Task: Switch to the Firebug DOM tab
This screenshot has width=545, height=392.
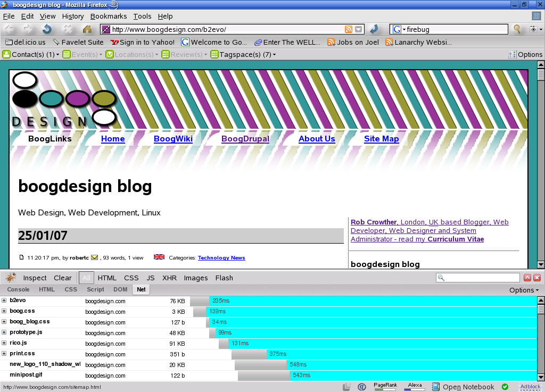Action: (x=120, y=289)
